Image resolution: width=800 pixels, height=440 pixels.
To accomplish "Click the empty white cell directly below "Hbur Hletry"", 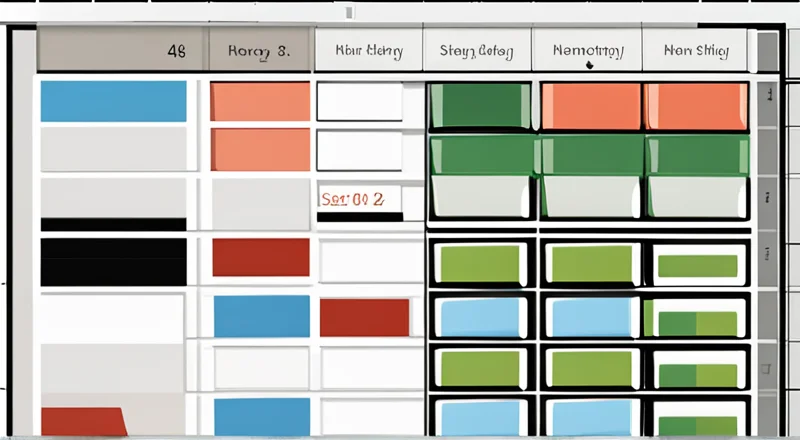I will coord(359,101).
